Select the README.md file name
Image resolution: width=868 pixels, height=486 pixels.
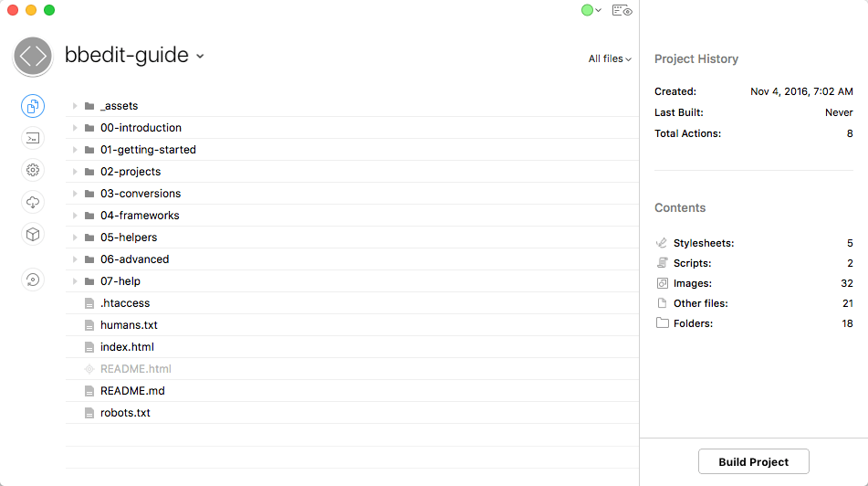(132, 391)
